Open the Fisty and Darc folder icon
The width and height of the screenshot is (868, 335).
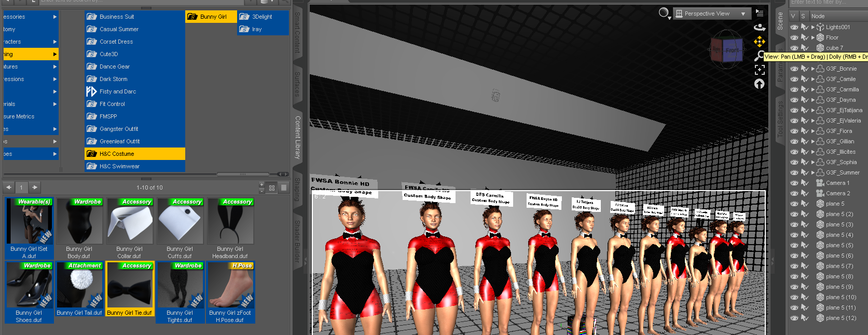pyautogui.click(x=91, y=91)
